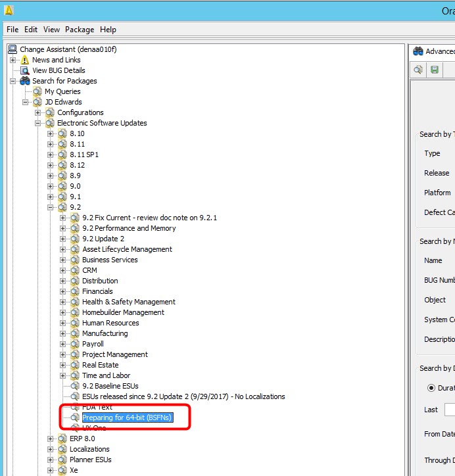This screenshot has height=476, width=455.
Task: Click the 9.2 Baseline ESUs query icon
Action: [x=75, y=386]
